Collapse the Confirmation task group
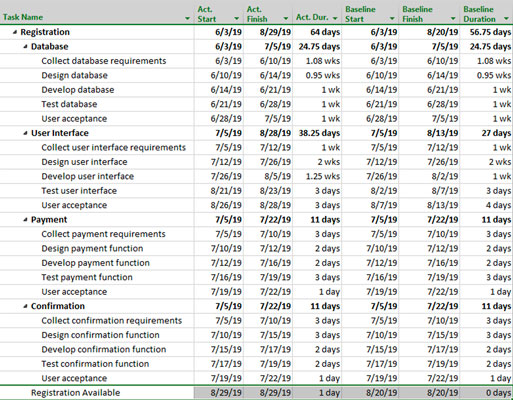 click(x=25, y=306)
